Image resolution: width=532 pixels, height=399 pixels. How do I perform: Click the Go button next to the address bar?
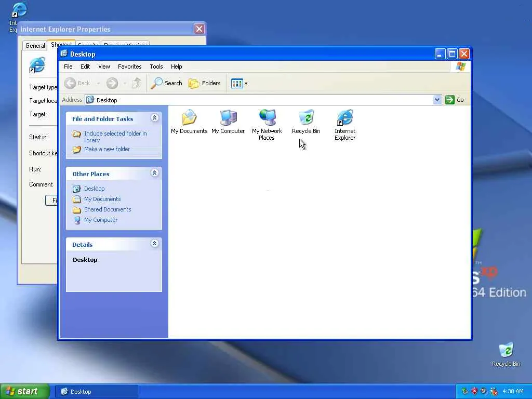pyautogui.click(x=455, y=100)
